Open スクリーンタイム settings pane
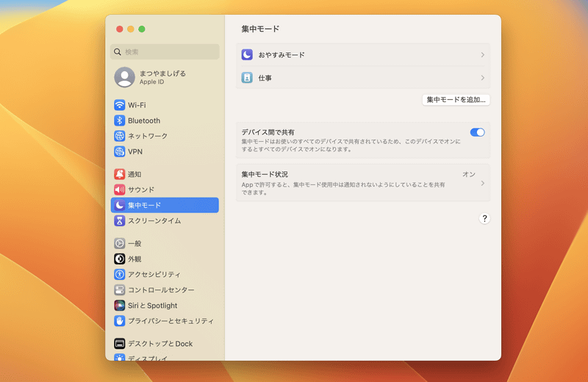Image resolution: width=588 pixels, height=382 pixels. coord(165,221)
